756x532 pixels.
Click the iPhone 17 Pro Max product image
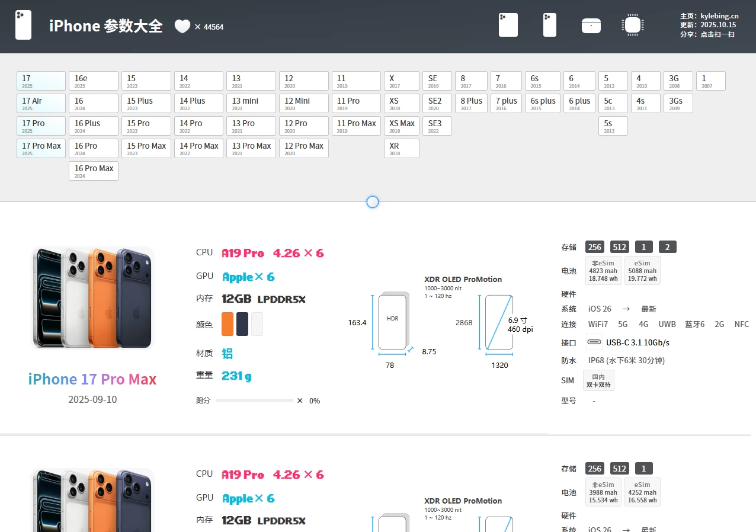click(x=92, y=298)
